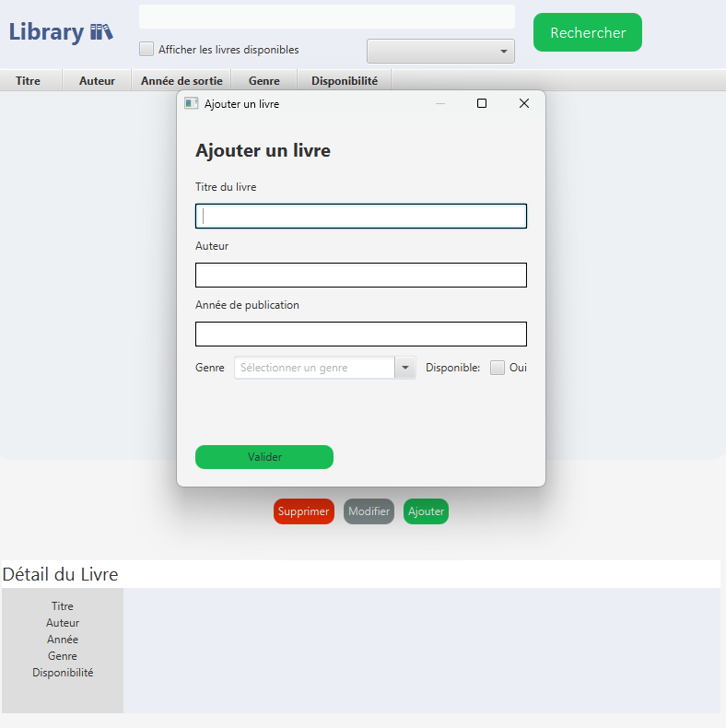Click Année label in detail panel
The image size is (726, 728).
point(63,640)
